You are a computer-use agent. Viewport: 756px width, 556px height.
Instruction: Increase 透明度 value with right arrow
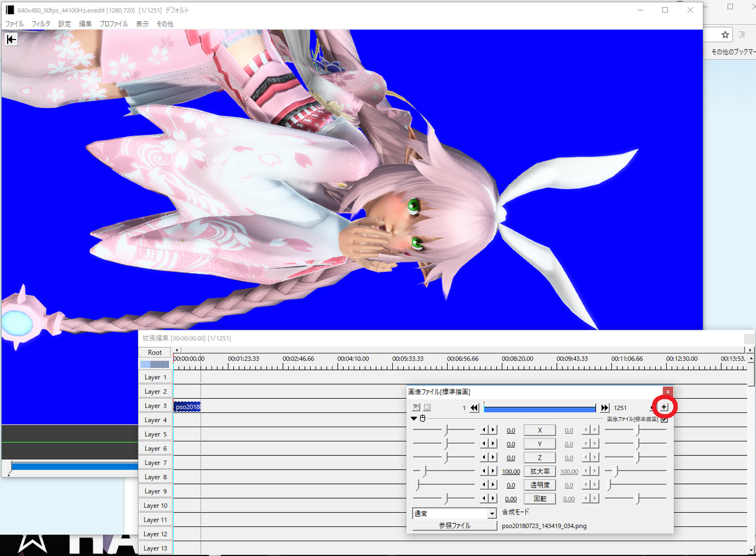pyautogui.click(x=493, y=485)
